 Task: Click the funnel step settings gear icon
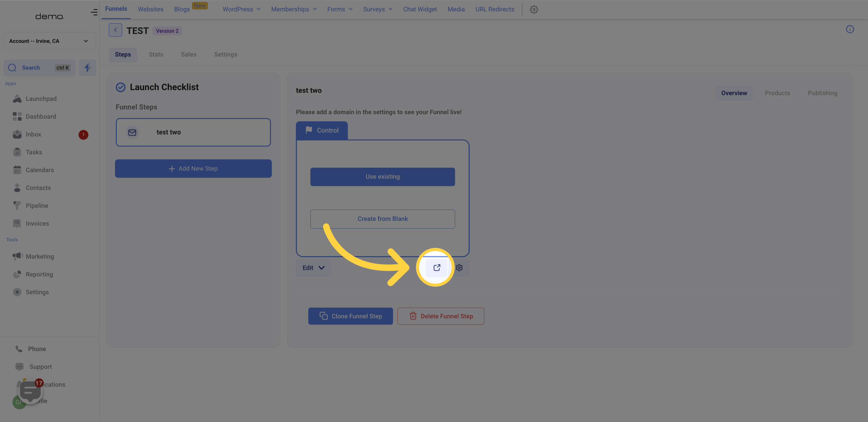[x=460, y=267]
